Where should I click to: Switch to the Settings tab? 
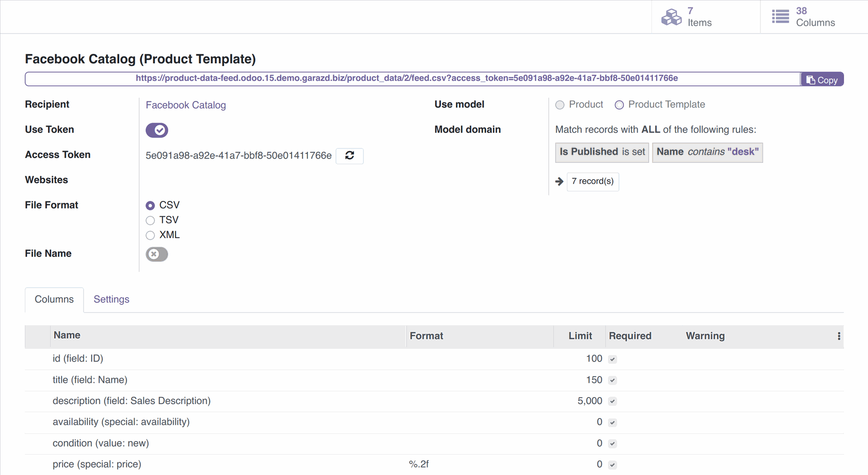pyautogui.click(x=111, y=299)
